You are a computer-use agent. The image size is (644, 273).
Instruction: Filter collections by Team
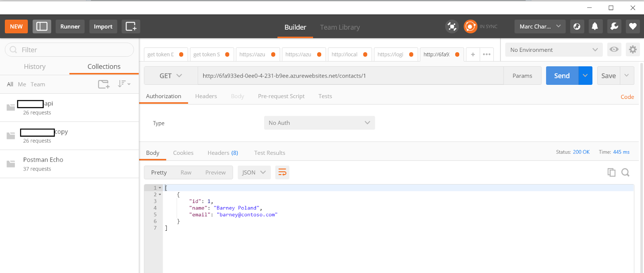point(38,84)
